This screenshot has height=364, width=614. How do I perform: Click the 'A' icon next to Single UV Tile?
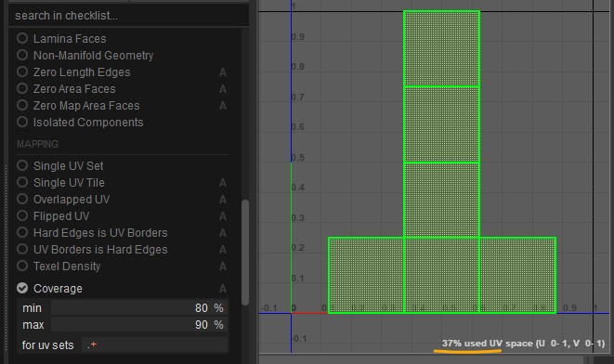tap(223, 183)
